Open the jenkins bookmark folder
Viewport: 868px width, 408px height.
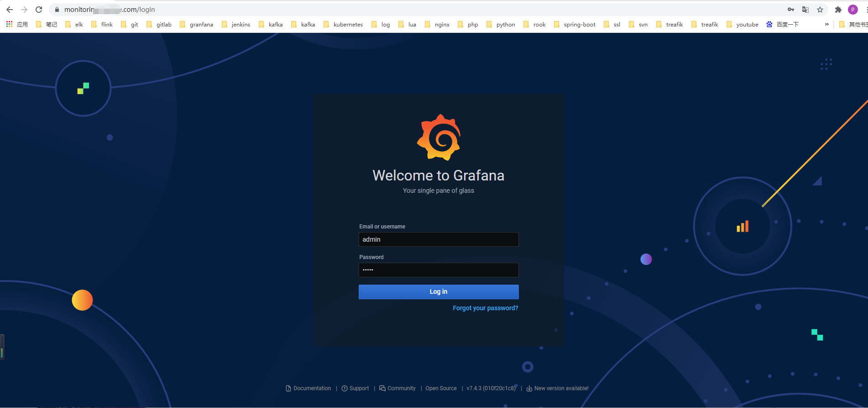[x=236, y=24]
